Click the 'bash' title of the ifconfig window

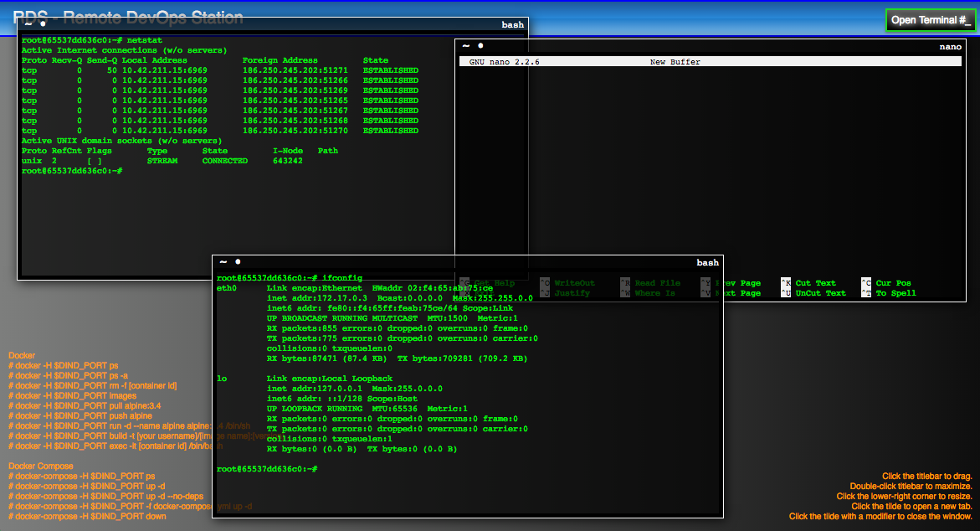[707, 263]
